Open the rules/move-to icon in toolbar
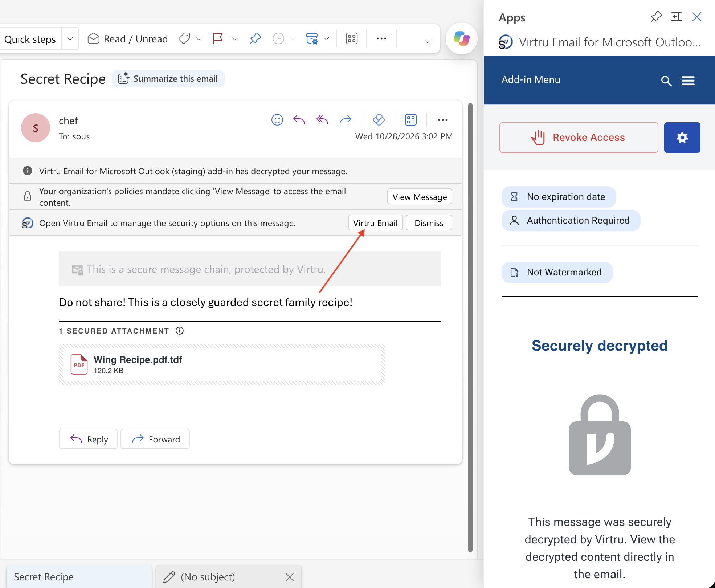This screenshot has width=715, height=588. pos(312,38)
